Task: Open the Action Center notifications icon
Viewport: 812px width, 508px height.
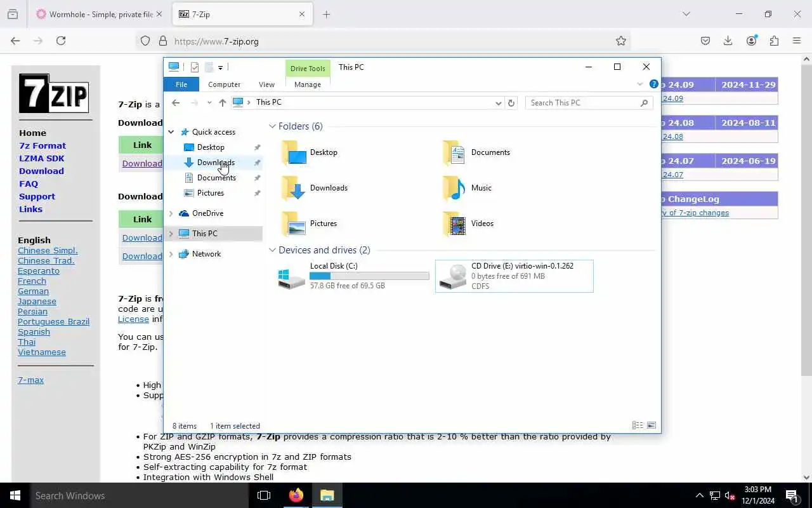Action: point(792,495)
